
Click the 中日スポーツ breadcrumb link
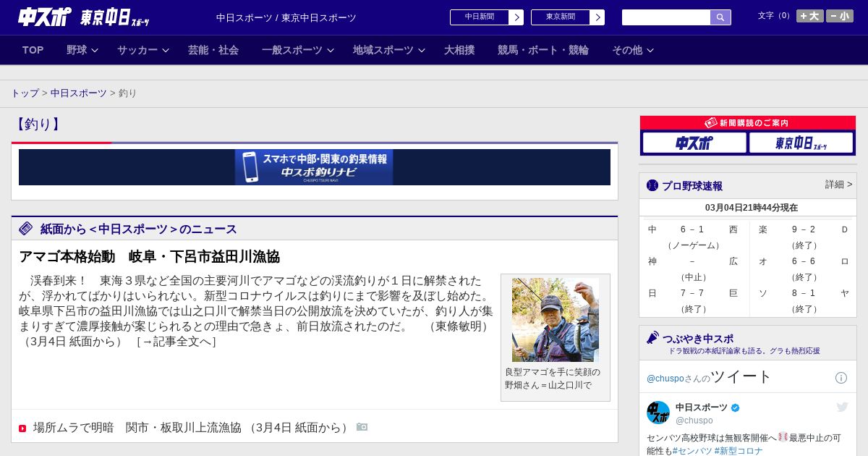(79, 93)
